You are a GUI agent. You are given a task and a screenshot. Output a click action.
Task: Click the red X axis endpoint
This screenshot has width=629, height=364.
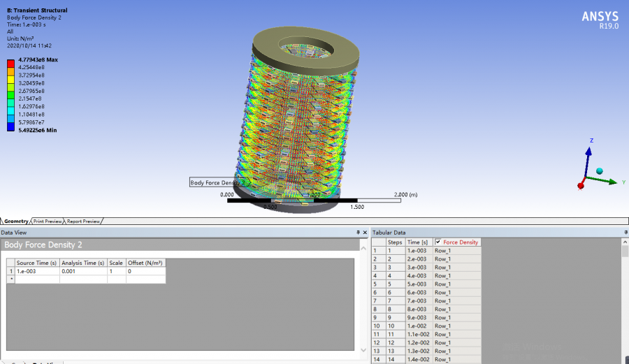pos(581,185)
